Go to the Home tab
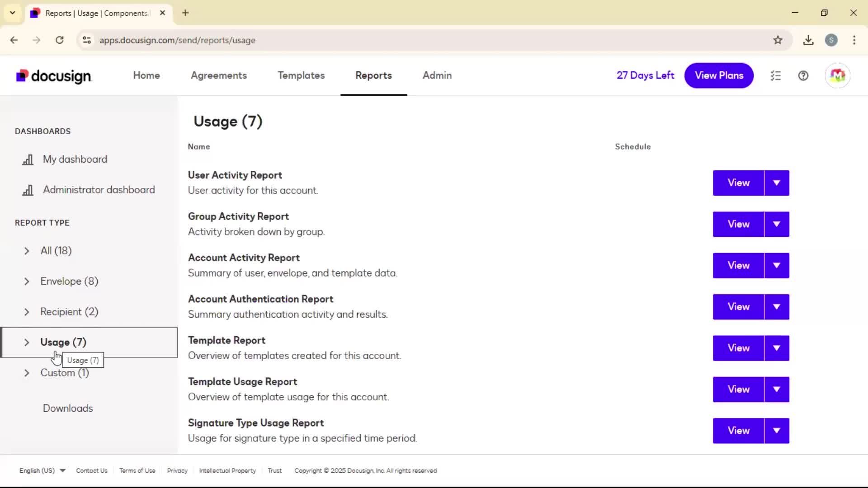868x488 pixels. [146, 75]
